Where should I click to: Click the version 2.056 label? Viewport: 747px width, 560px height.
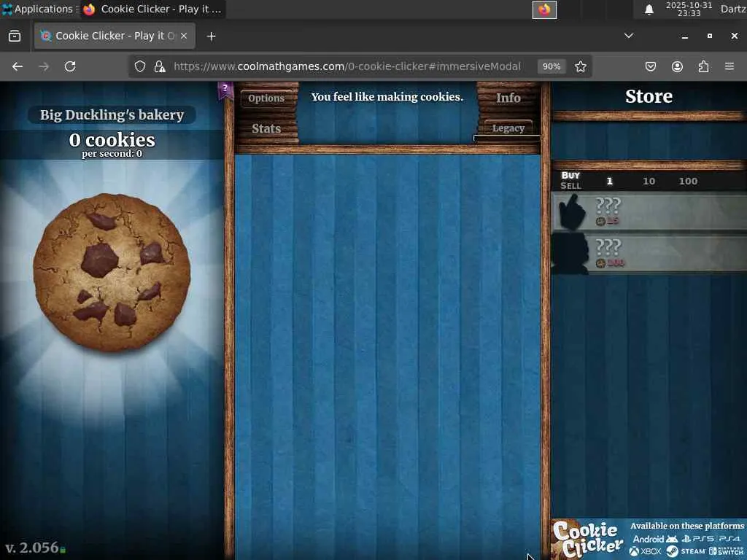[32, 548]
